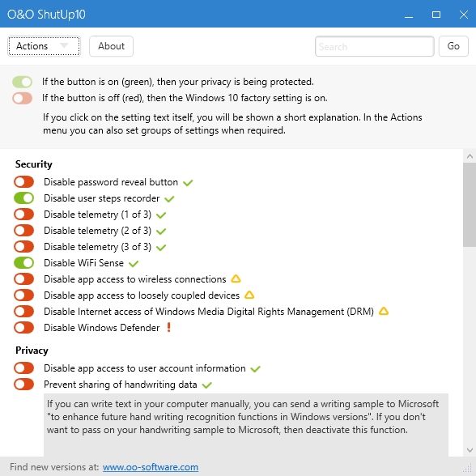Click the green legend toggle example
Viewport: 476px width, 476px height.
click(x=22, y=82)
